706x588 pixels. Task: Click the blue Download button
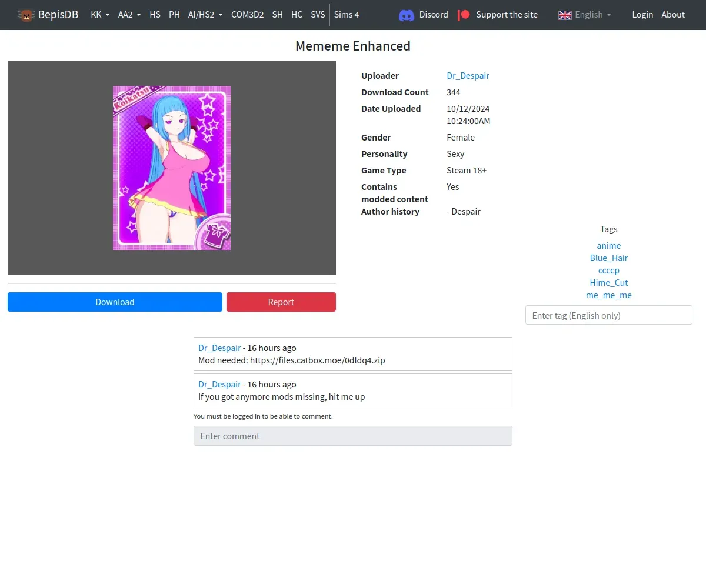pyautogui.click(x=115, y=302)
